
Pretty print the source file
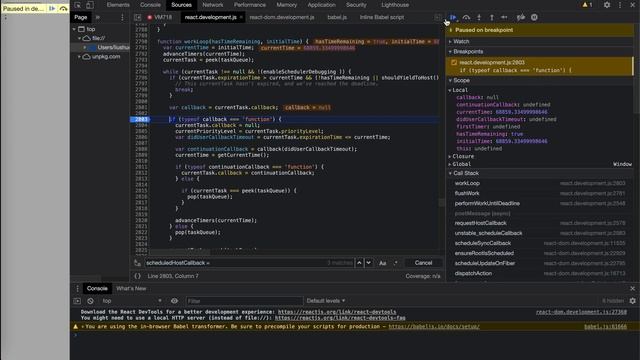point(138,276)
